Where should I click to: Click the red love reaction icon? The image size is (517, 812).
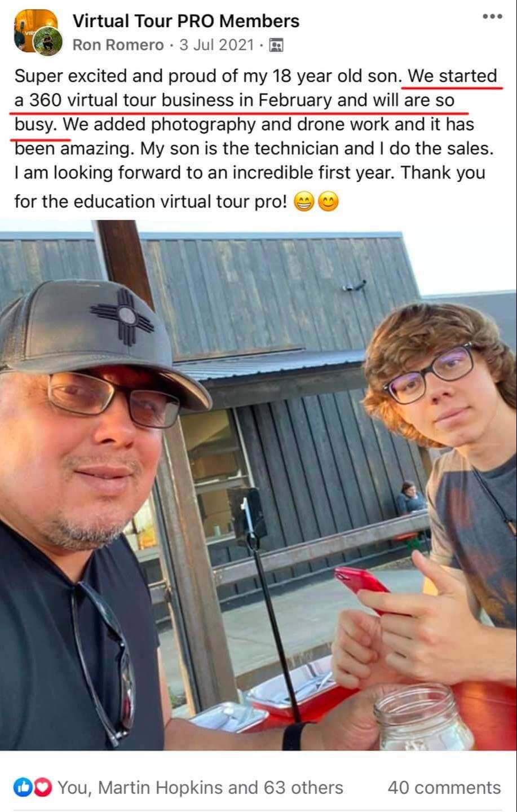tap(43, 787)
